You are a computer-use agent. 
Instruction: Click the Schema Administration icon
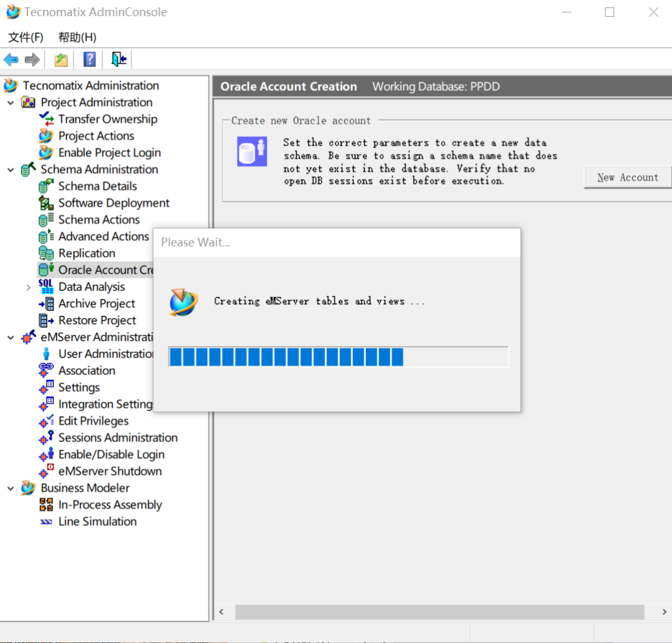pyautogui.click(x=29, y=169)
